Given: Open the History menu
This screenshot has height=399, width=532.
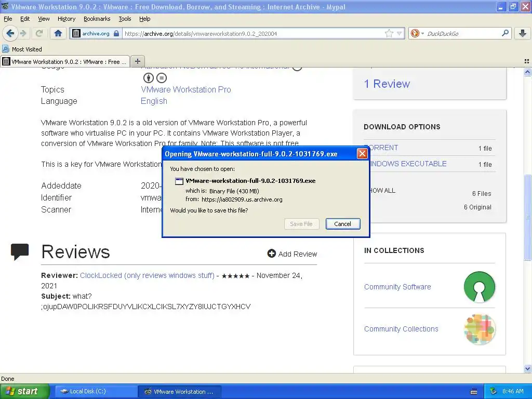Looking at the screenshot, I should pos(66,19).
